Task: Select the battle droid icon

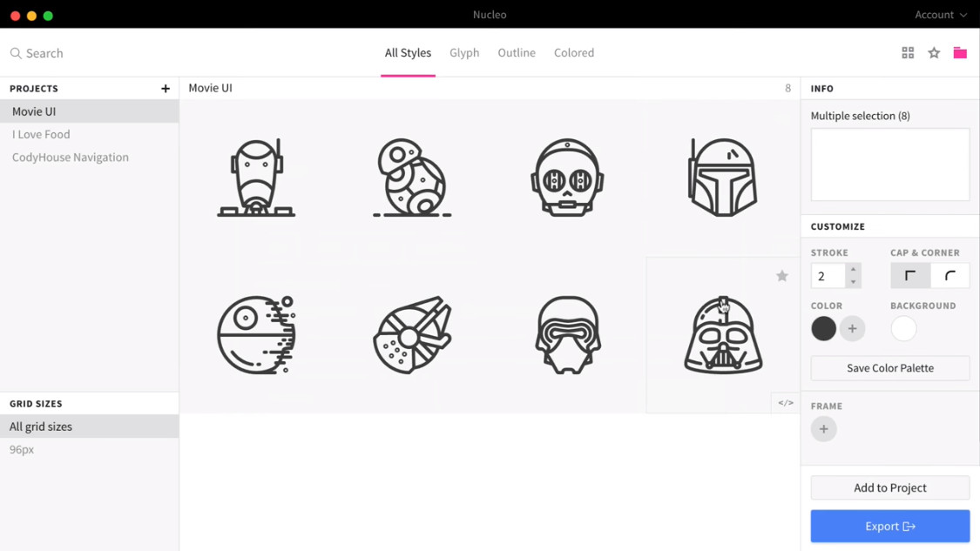Action: [x=256, y=178]
